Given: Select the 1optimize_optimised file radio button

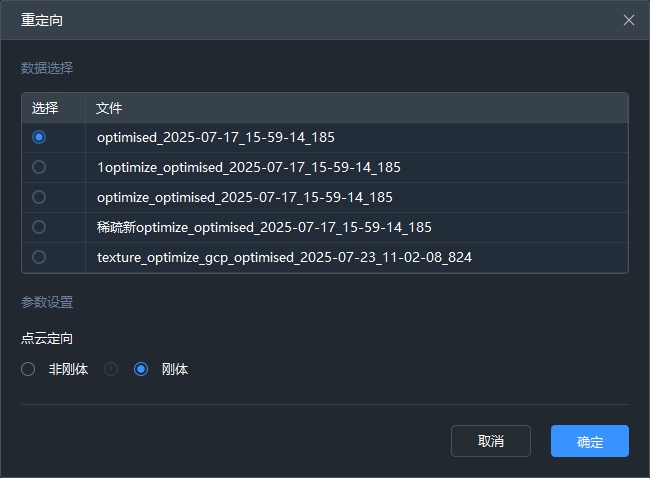Looking at the screenshot, I should pos(39,167).
